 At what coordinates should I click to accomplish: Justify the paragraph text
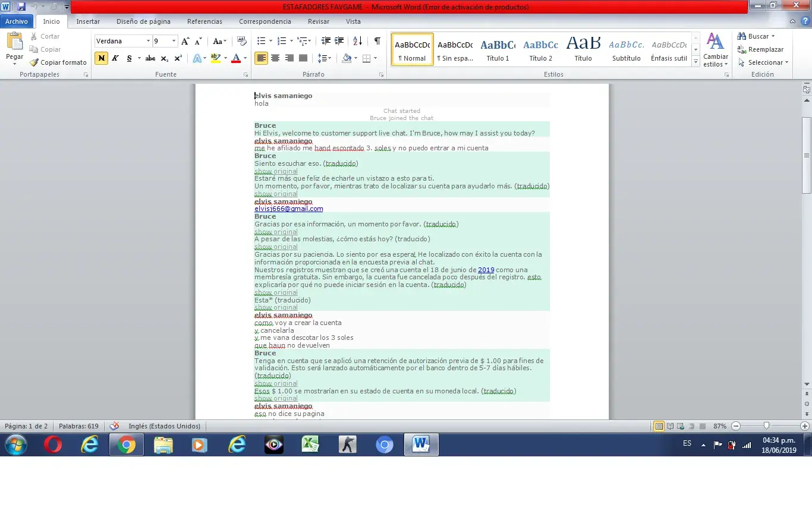(303, 58)
